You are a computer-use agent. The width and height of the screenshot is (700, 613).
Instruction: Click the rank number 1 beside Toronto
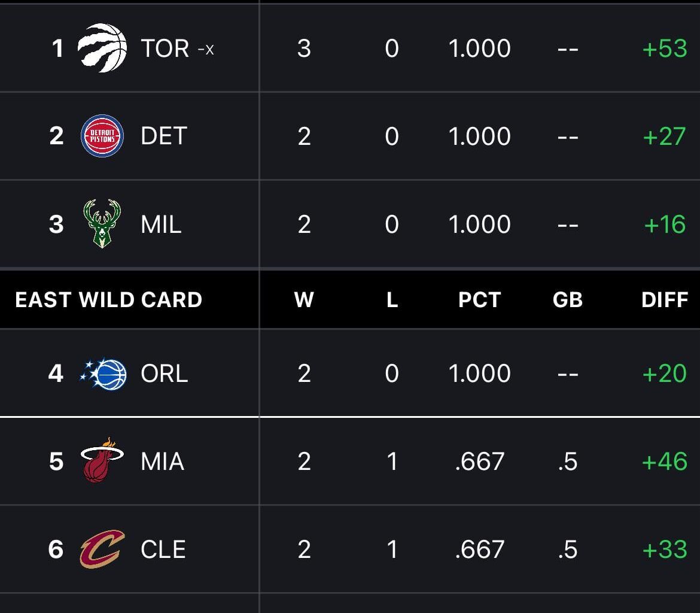(57, 48)
